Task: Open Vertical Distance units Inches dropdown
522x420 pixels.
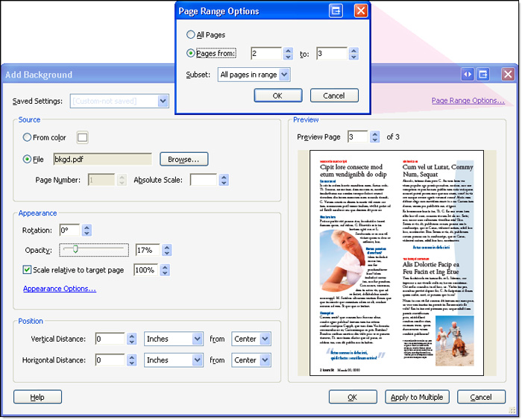Action: pyautogui.click(x=197, y=339)
